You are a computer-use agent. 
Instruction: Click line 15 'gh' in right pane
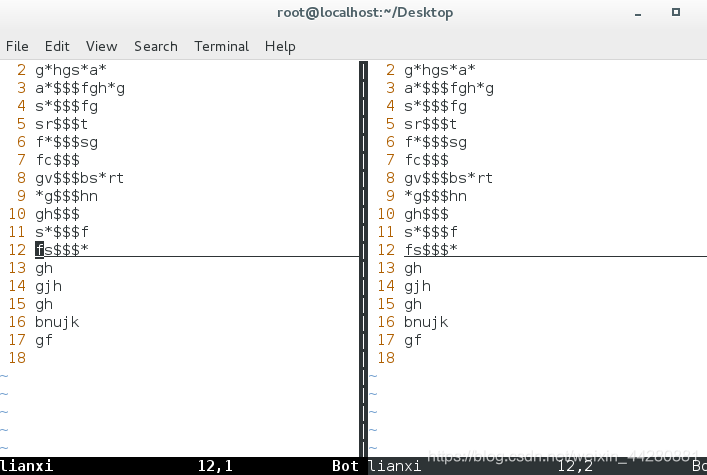tap(413, 304)
